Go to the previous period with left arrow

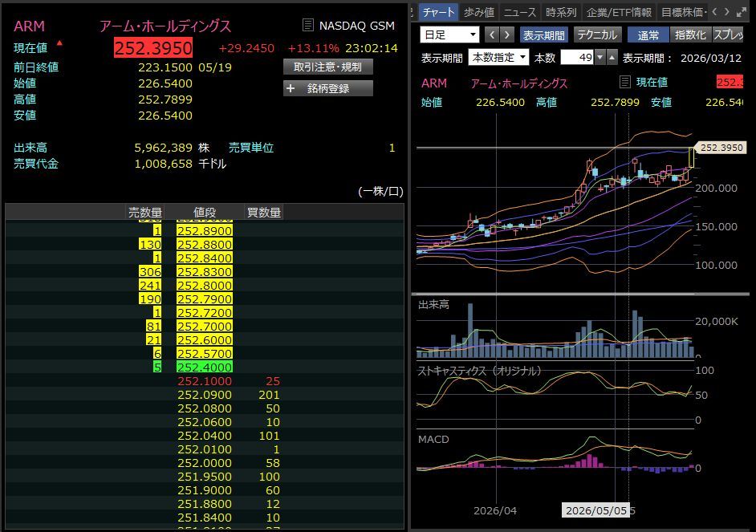492,35
